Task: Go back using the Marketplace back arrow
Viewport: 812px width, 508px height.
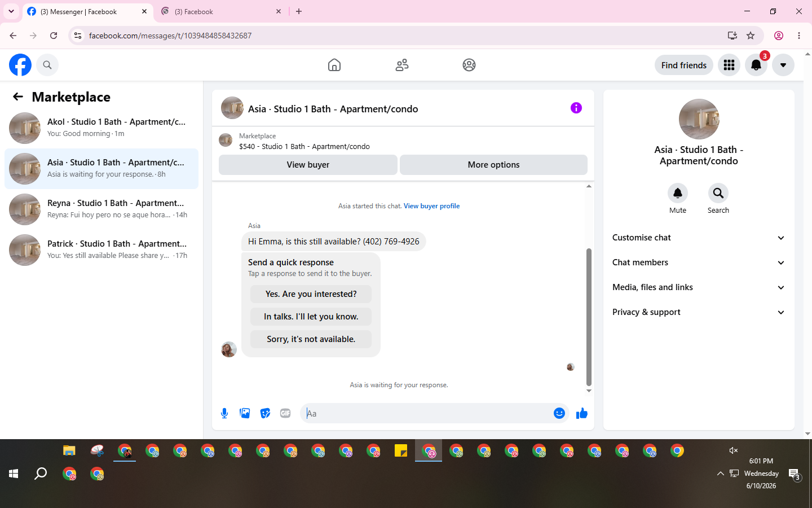Action: (18, 97)
